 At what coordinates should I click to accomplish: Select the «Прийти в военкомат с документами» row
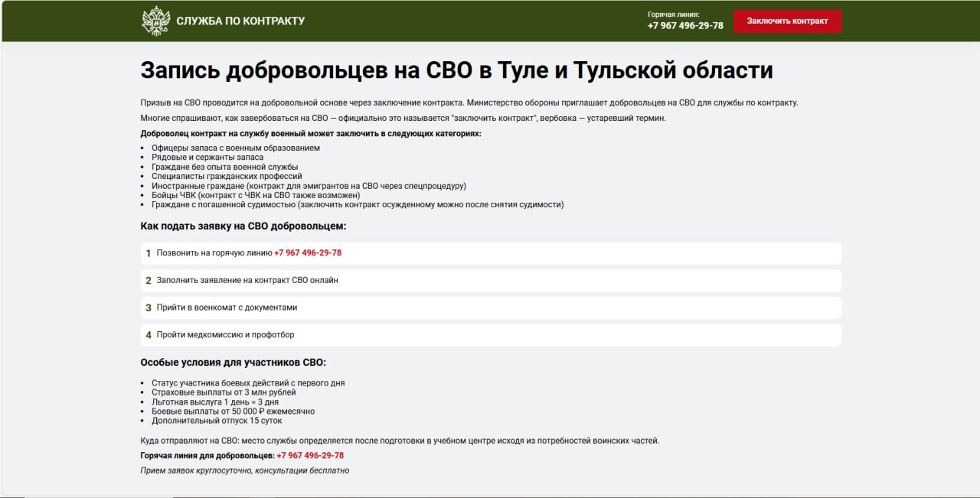click(490, 308)
